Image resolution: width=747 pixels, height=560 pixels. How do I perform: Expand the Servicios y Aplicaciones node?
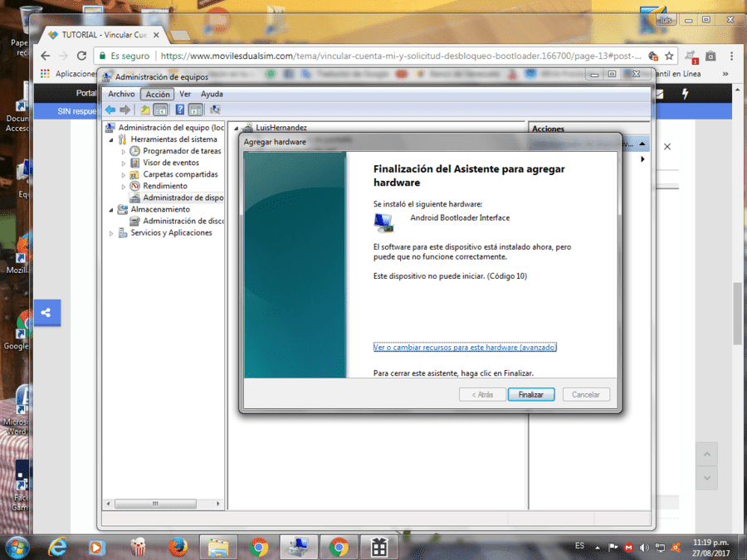click(x=111, y=233)
